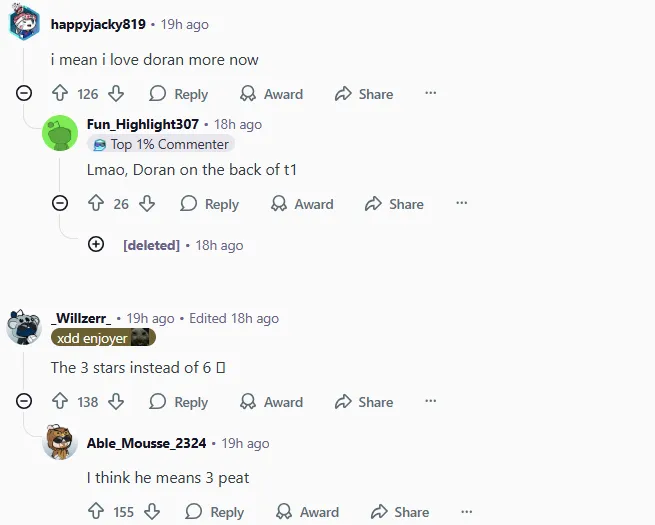Collapse Fun_Highlight307's reply thread
This screenshot has height=525, width=655.
60,203
